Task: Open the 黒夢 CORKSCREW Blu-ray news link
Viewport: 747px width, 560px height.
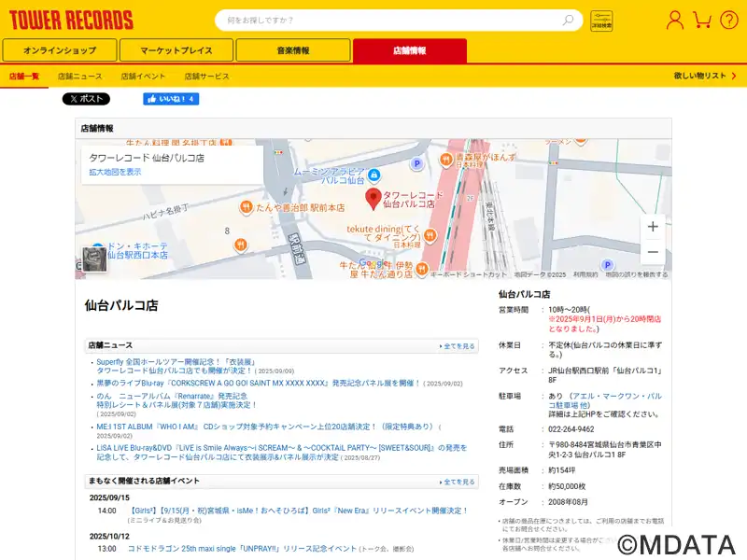Action: pos(259,383)
